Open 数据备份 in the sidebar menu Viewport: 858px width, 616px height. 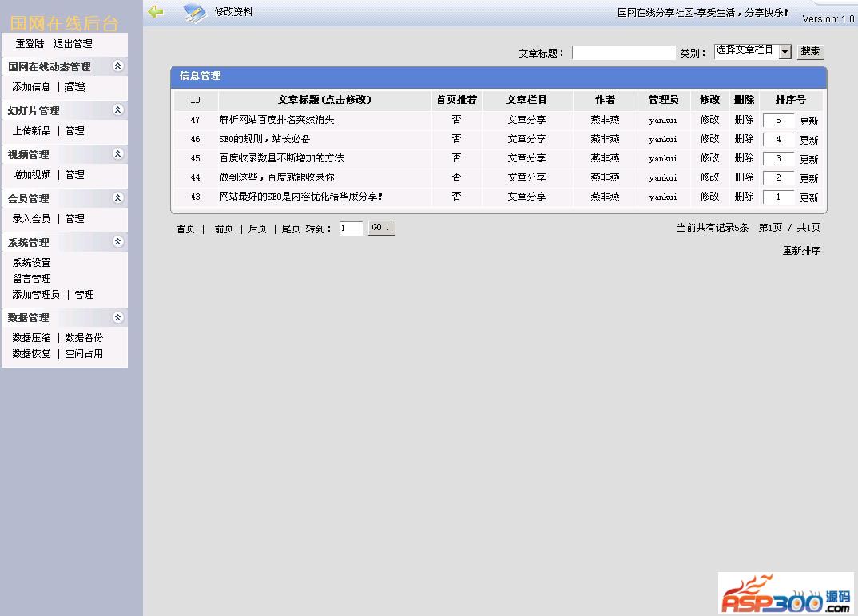pyautogui.click(x=84, y=338)
